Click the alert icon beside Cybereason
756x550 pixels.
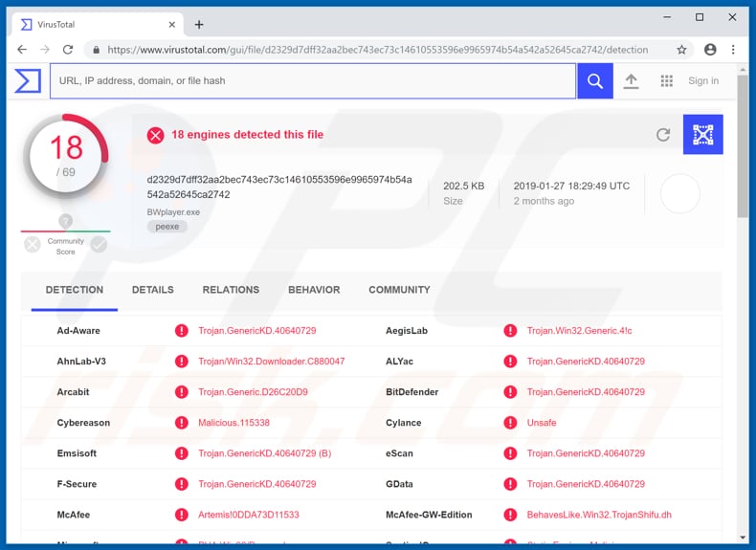181,423
